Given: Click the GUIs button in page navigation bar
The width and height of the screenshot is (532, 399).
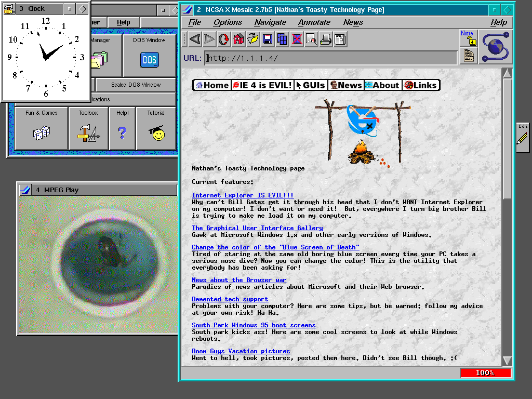Looking at the screenshot, I should coord(311,85).
